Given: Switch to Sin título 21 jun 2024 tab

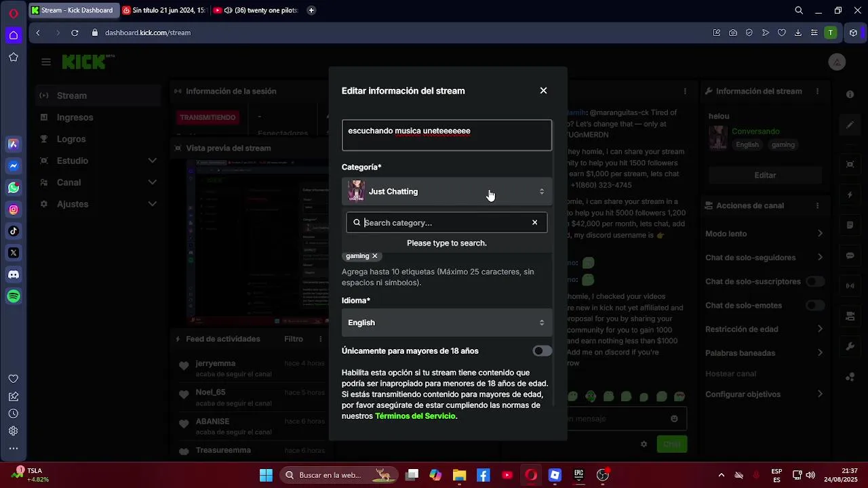Looking at the screenshot, I should tap(163, 10).
